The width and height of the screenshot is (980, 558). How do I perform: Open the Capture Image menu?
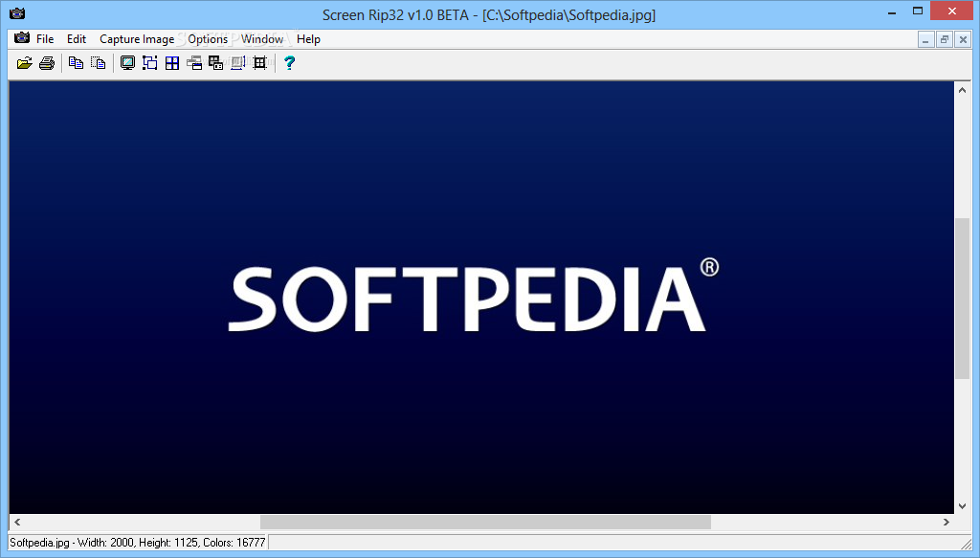(137, 38)
